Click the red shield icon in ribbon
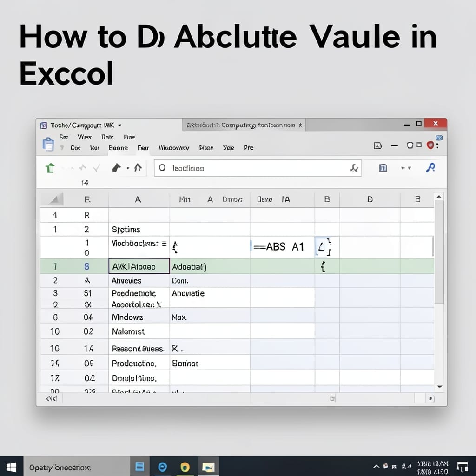Viewport: 476px width, 476px height. click(x=430, y=145)
